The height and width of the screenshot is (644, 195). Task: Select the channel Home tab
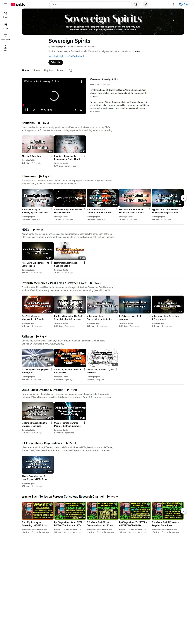pos(25,71)
